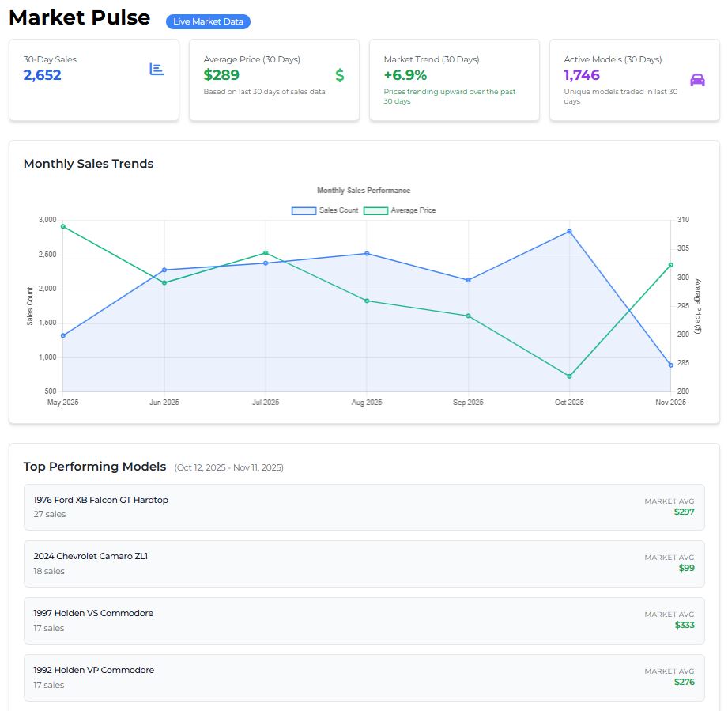The height and width of the screenshot is (711, 728).
Task: Click the $297 market average price
Action: (x=684, y=512)
